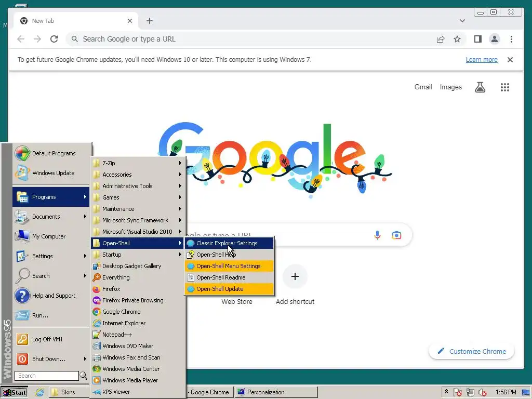
Task: Open My Computer from Start menu
Action: tap(51, 236)
